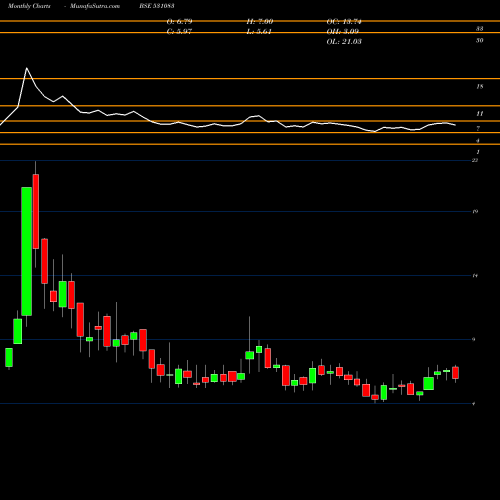Click the tallest green candlestick
500x500 pixels.
(x=27, y=251)
